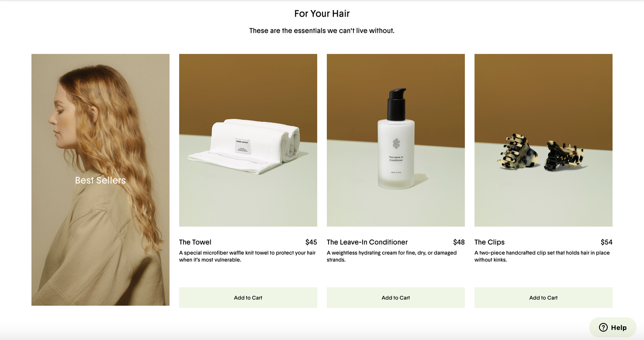This screenshot has height=340, width=644.
Task: Add The Towel to cart
Action: tap(248, 298)
